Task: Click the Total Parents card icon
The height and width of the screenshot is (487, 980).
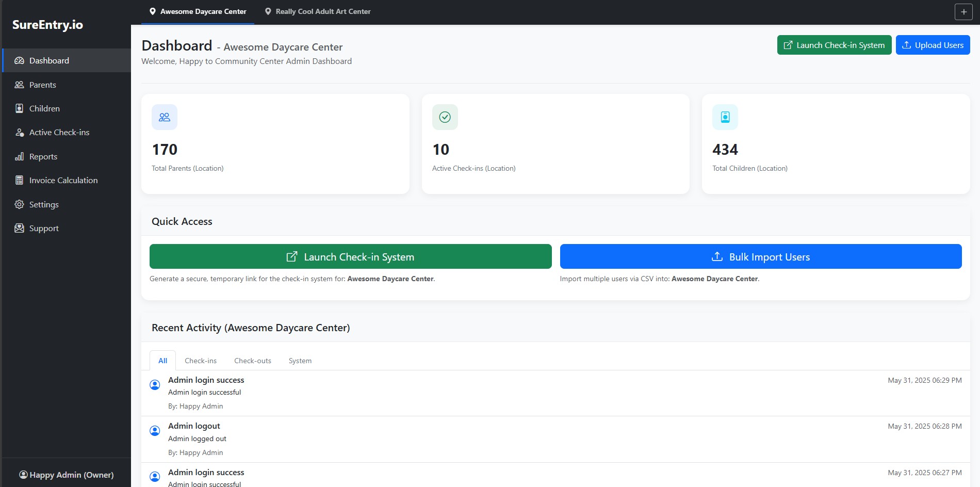Action: pos(164,117)
